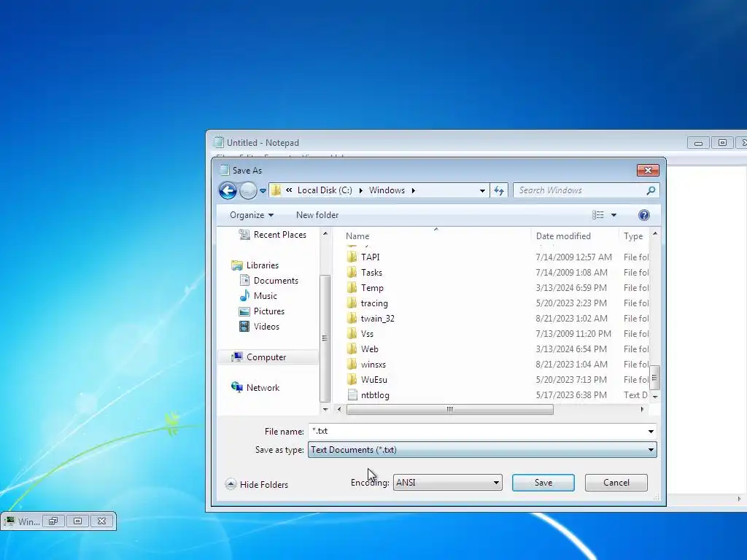
Task: Click the Forward arrow navigation button
Action: point(248,190)
